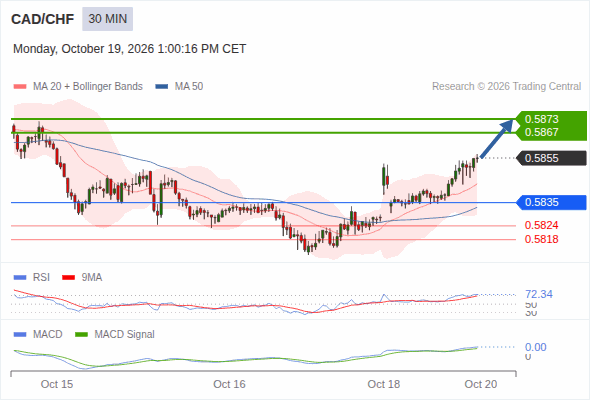Click the red 0.5818 support label
Screen dimensions: 590x400
pyautogui.click(x=541, y=239)
